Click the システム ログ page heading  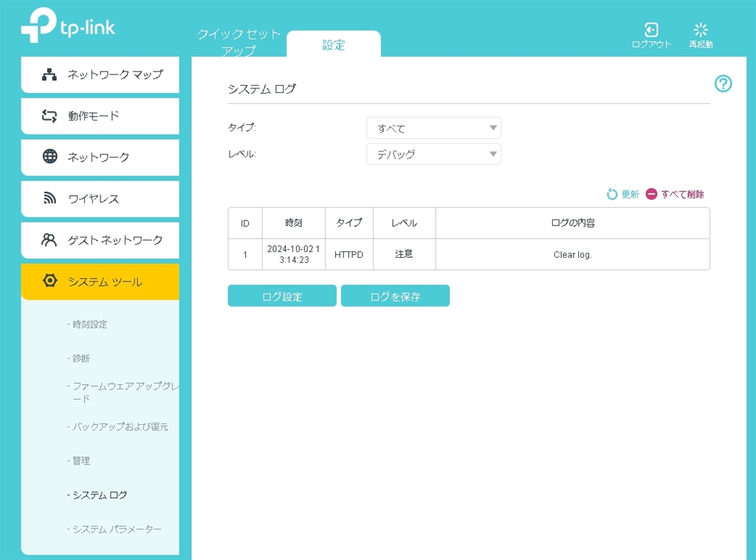point(262,89)
